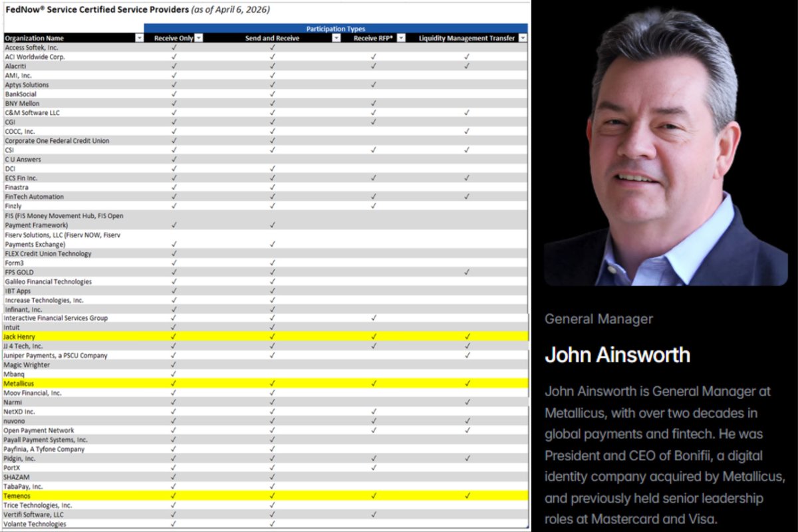Select the JJ 4 Tech, Inc. cell
Screen dimensions: 798x532
(74, 346)
